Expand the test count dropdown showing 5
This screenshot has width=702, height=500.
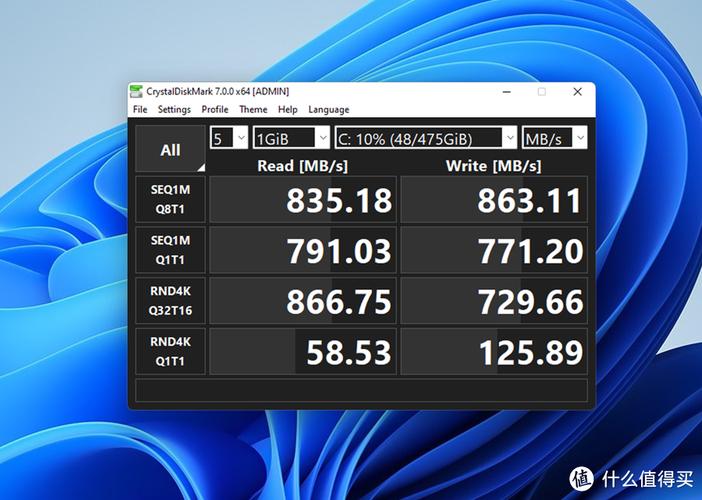[229, 137]
